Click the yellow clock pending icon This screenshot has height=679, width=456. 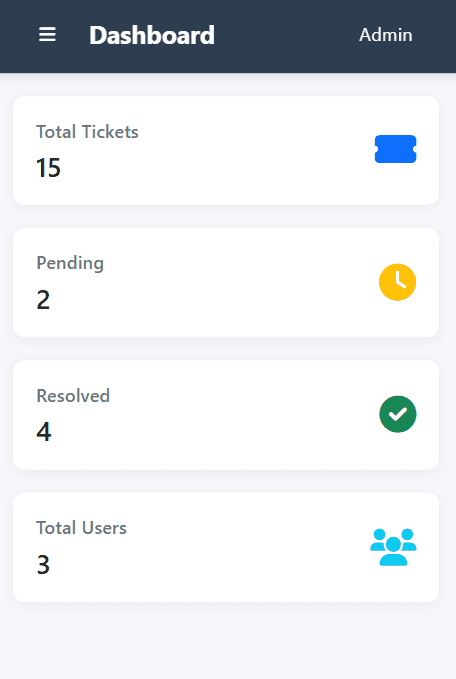(398, 282)
